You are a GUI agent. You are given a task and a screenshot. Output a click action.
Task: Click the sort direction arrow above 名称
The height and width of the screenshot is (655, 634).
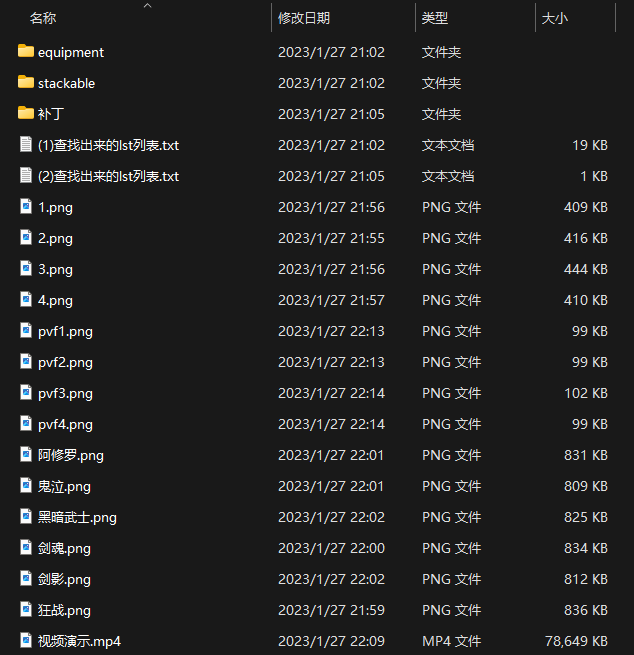147,5
